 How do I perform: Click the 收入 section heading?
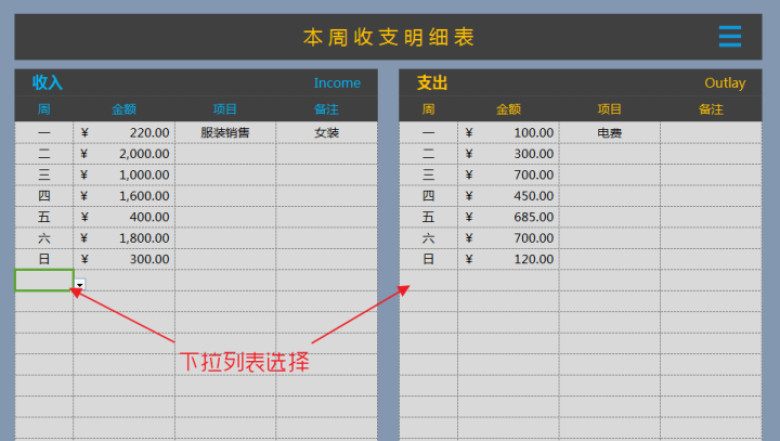point(47,83)
